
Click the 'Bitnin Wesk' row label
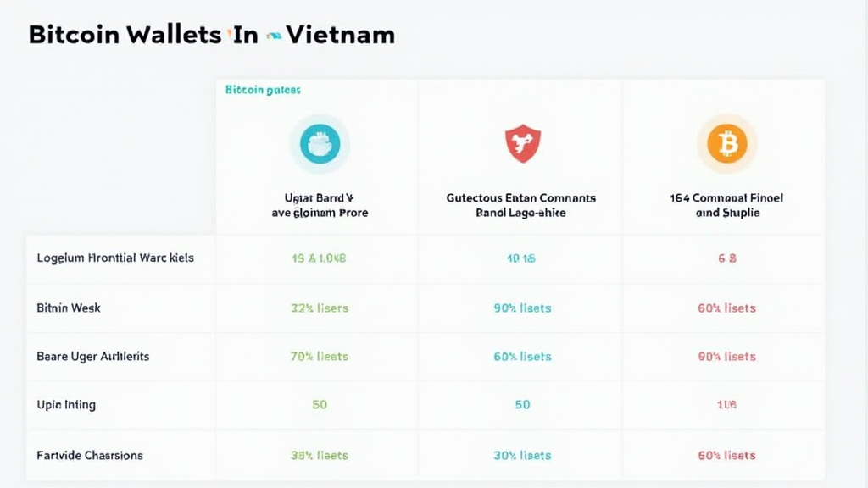(69, 308)
